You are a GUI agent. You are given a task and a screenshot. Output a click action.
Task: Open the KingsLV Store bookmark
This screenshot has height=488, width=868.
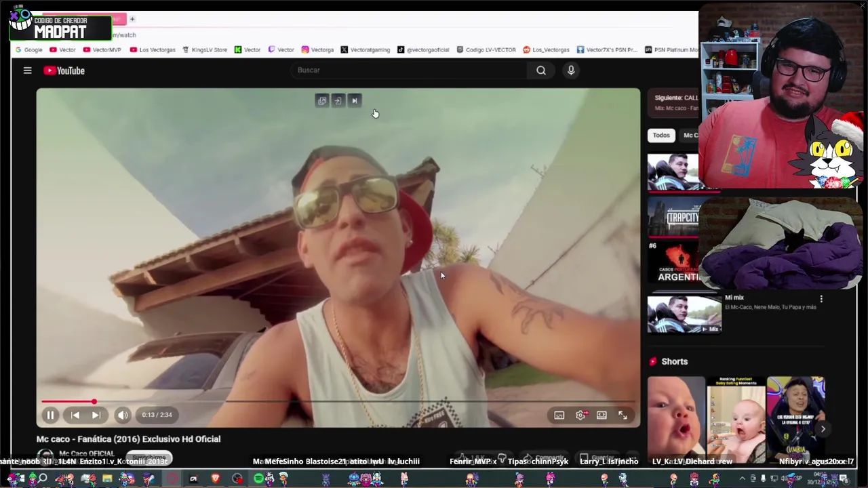click(204, 49)
